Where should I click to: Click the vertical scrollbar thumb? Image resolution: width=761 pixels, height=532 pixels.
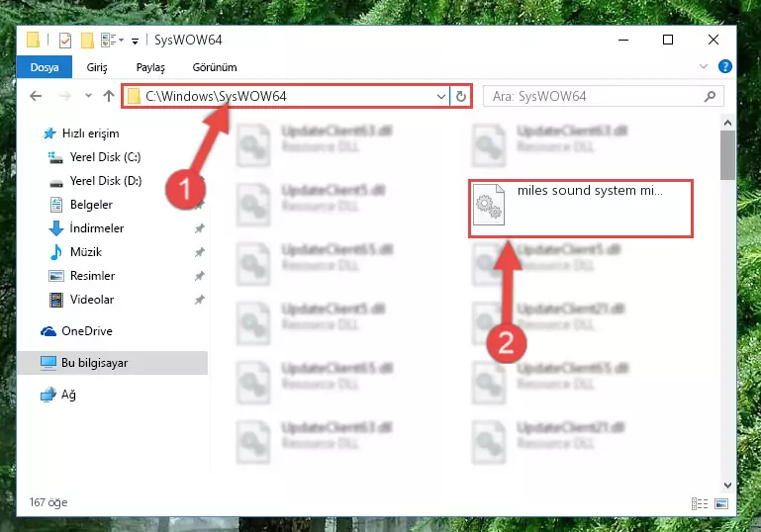(727, 155)
